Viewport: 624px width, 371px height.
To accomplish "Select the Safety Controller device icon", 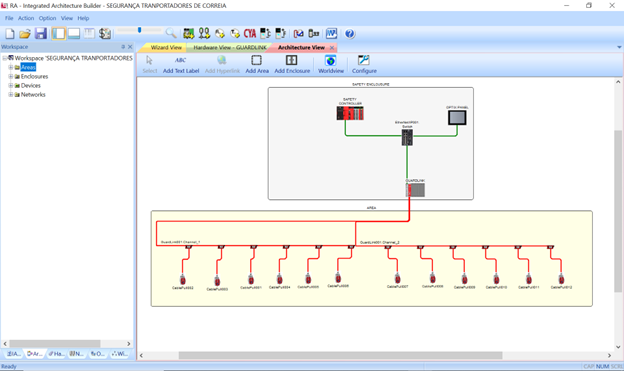I will [350, 113].
